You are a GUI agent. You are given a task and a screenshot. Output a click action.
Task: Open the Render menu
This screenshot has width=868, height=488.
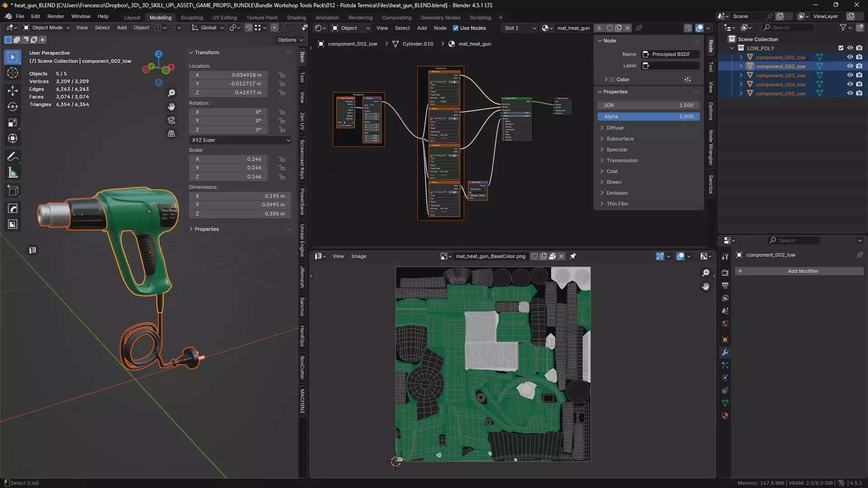click(56, 16)
